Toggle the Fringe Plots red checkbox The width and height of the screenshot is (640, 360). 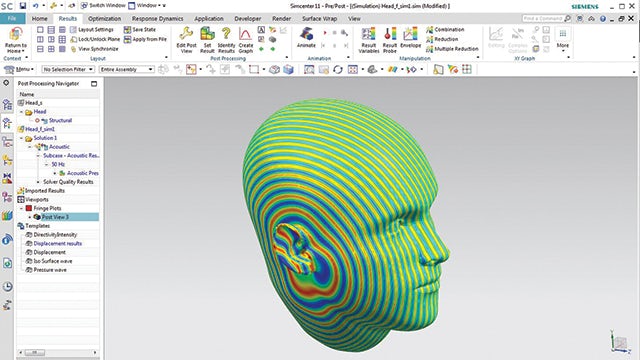29,208
